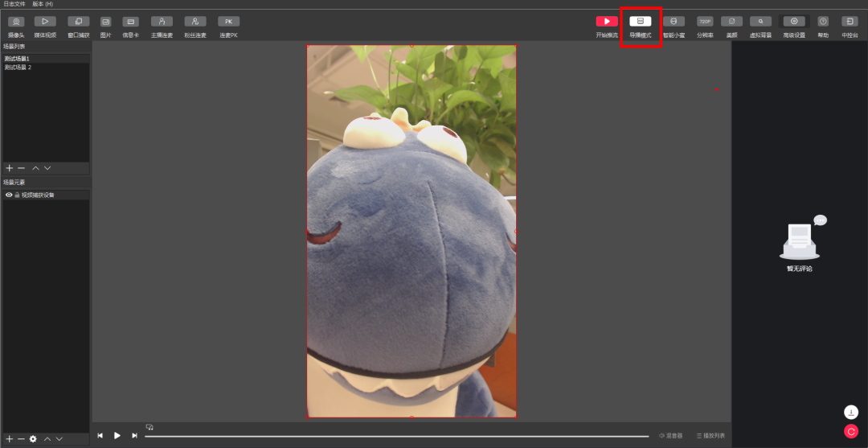Start a PK co-stream (连麦PK)
This screenshot has height=448, width=868.
tap(228, 27)
